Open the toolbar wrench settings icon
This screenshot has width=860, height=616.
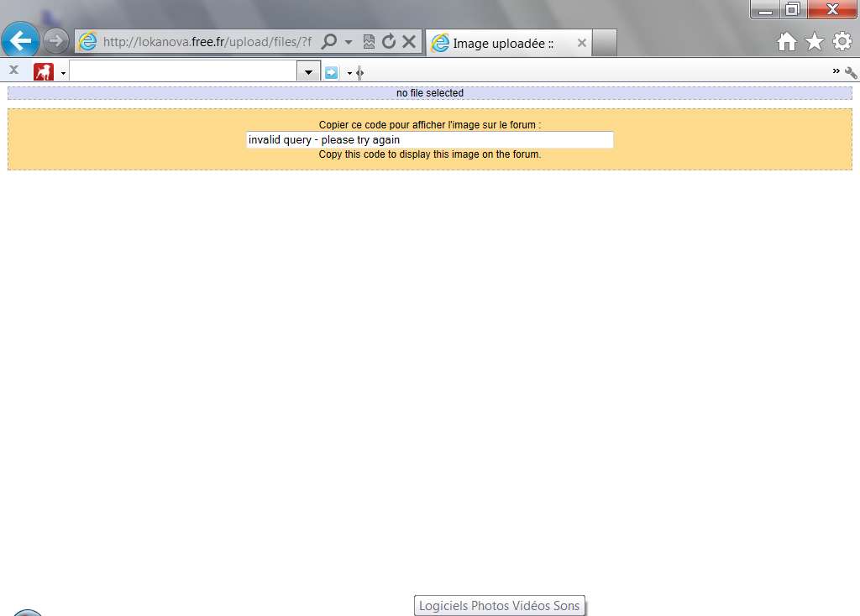pyautogui.click(x=851, y=73)
